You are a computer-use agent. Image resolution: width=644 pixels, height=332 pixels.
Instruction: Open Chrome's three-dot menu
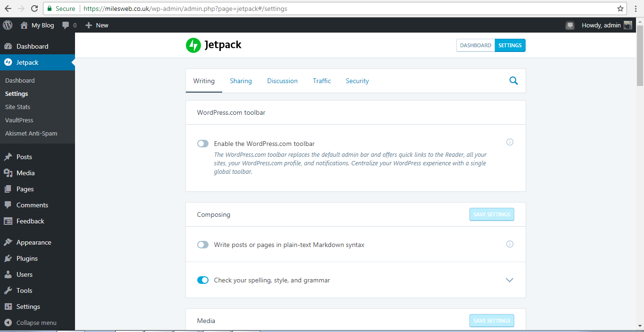(x=636, y=9)
